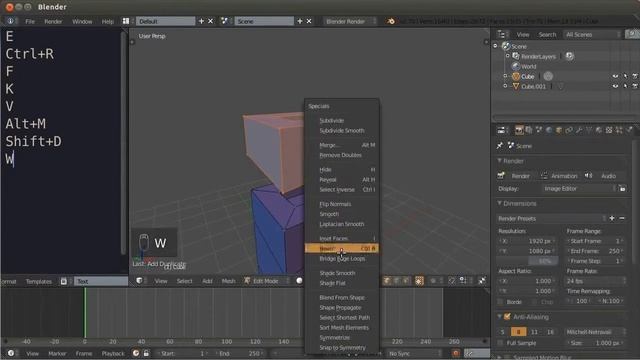
Task: Toggle Cube.001 visibility eye in Outliner
Action: coord(615,86)
